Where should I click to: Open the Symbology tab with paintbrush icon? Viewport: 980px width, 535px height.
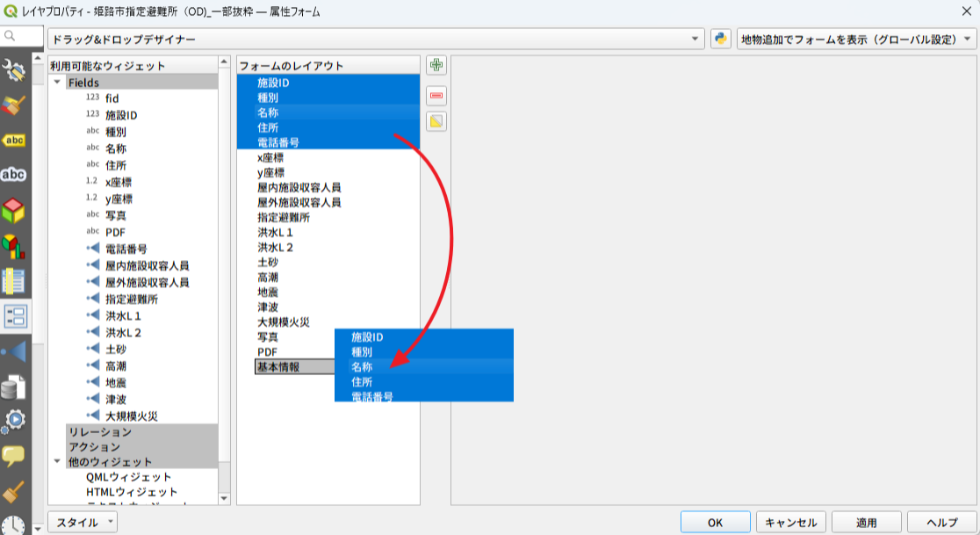[x=15, y=106]
